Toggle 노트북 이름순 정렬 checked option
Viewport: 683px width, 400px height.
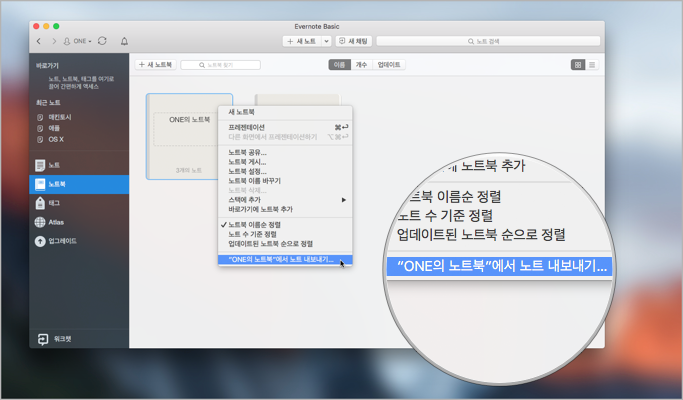point(285,225)
